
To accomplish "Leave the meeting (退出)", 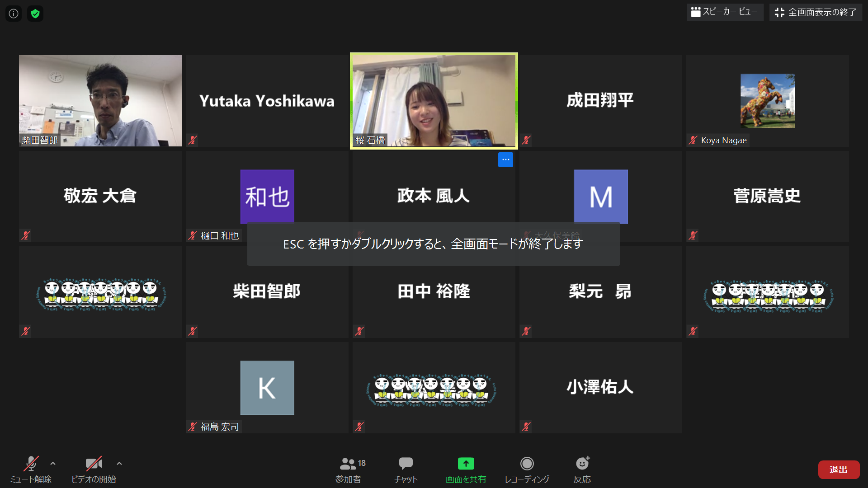I will click(x=839, y=469).
